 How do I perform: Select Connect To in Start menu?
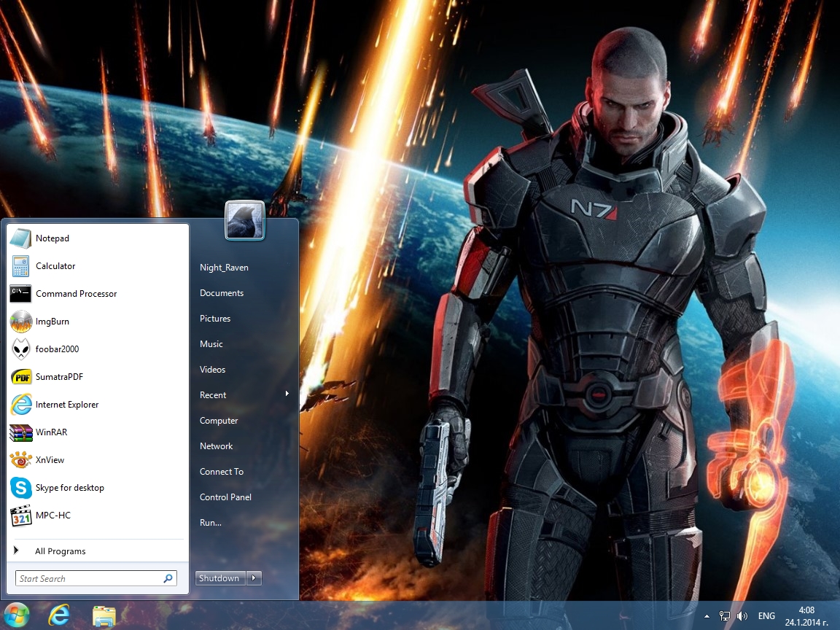click(x=222, y=472)
